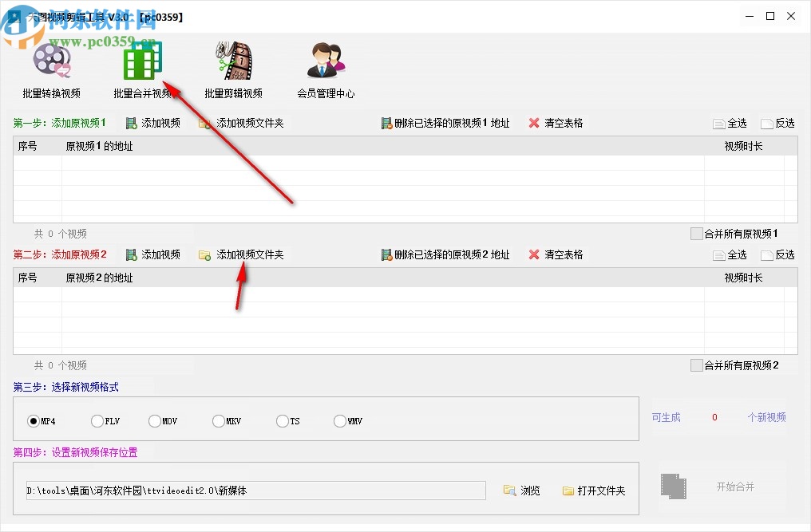Click 视频时长 header in video 1 table

[743, 146]
